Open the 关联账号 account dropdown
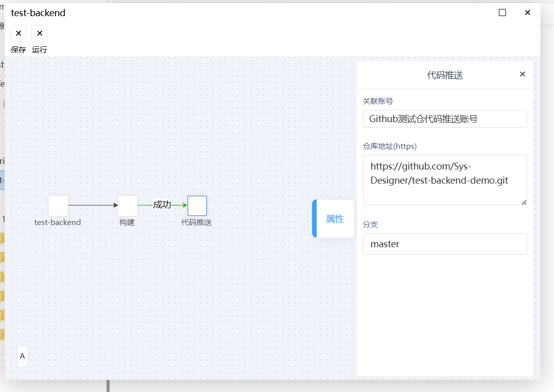This screenshot has height=392, width=554. [445, 119]
